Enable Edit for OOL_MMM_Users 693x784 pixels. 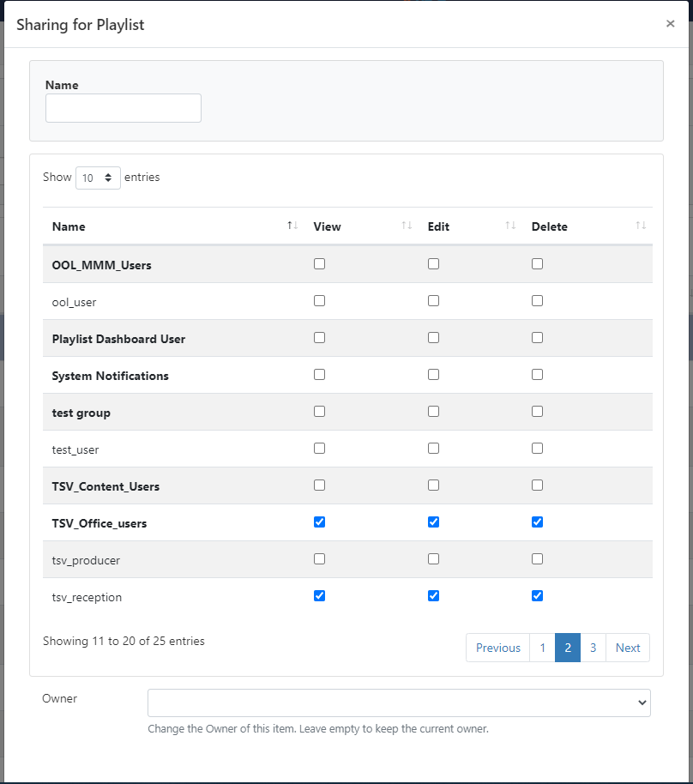pyautogui.click(x=433, y=264)
